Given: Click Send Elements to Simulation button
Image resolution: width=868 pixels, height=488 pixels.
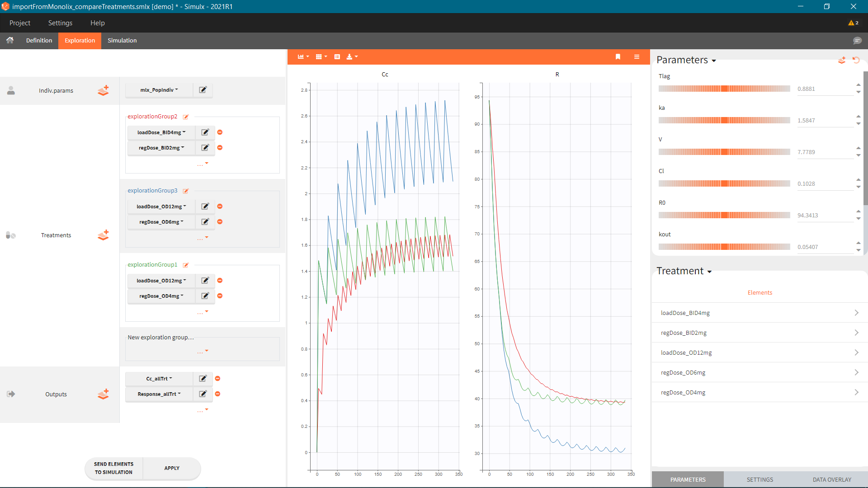Looking at the screenshot, I should coord(113,468).
